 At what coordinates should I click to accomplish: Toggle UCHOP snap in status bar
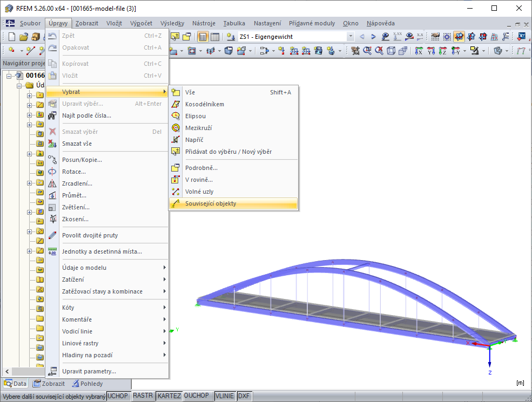coord(117,396)
